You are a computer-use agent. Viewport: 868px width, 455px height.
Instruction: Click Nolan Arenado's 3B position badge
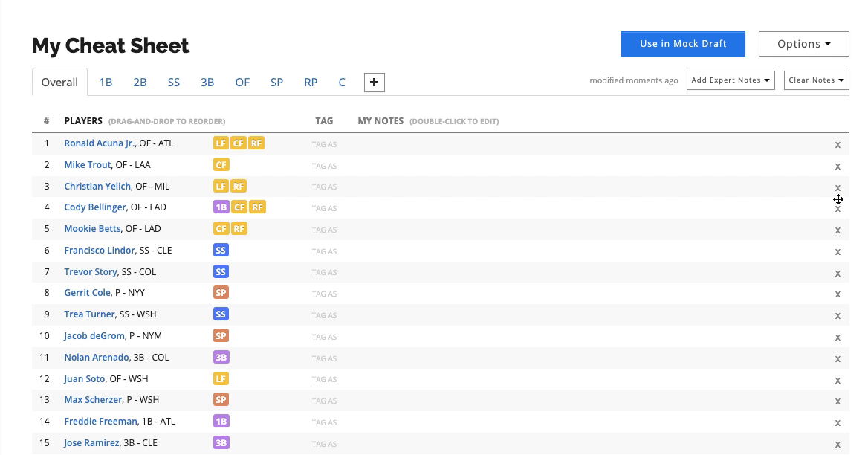(221, 357)
